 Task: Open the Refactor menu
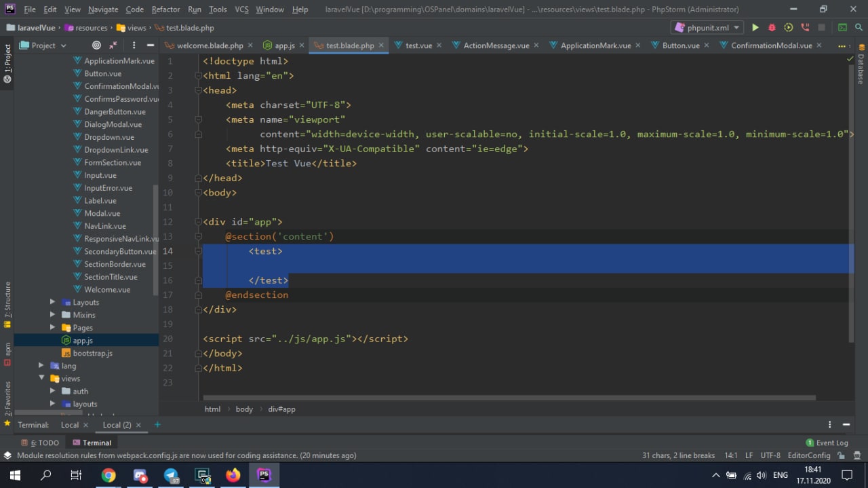165,10
